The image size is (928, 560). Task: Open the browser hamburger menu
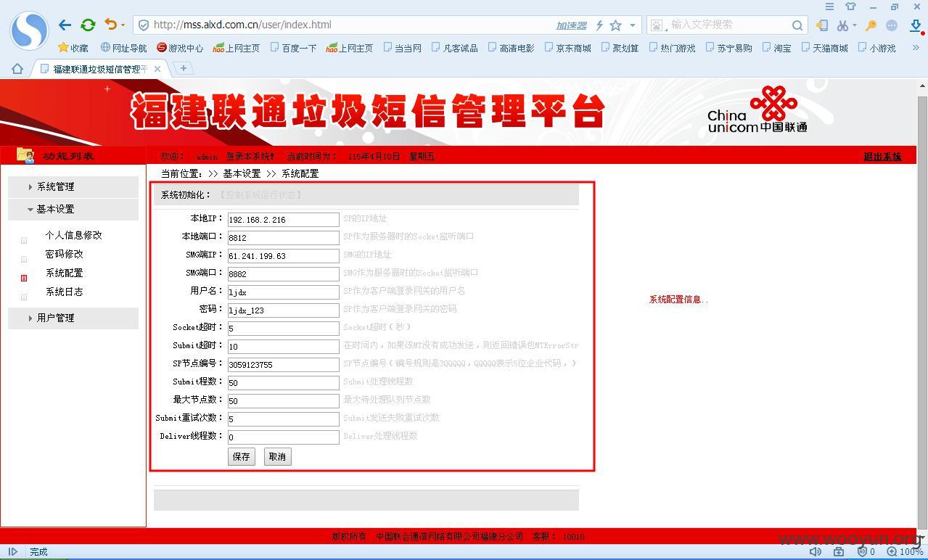click(829, 7)
